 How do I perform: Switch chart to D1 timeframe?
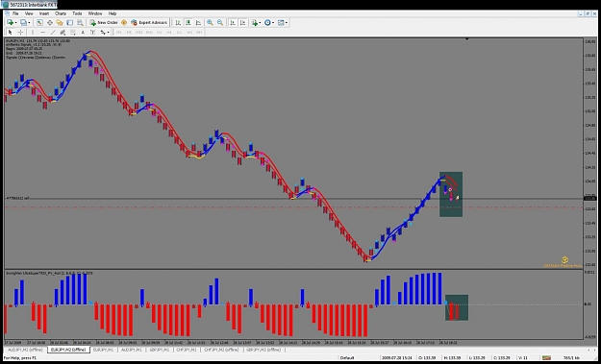pyautogui.click(x=179, y=32)
